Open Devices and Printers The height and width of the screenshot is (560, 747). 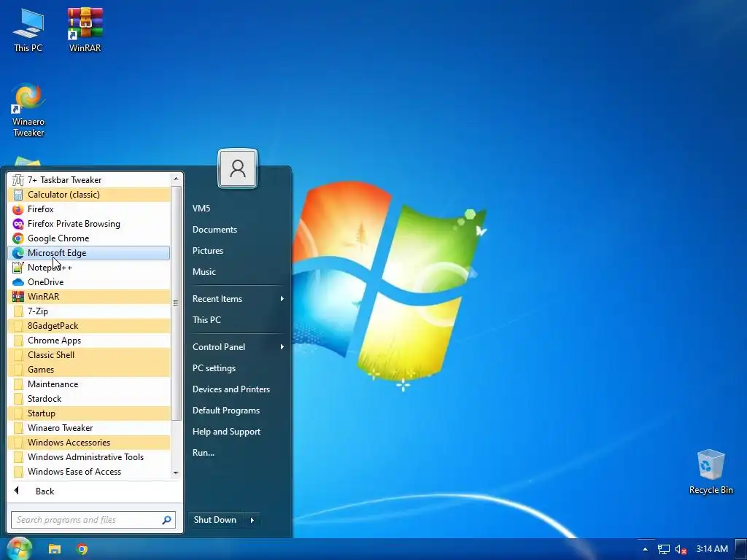237,389
